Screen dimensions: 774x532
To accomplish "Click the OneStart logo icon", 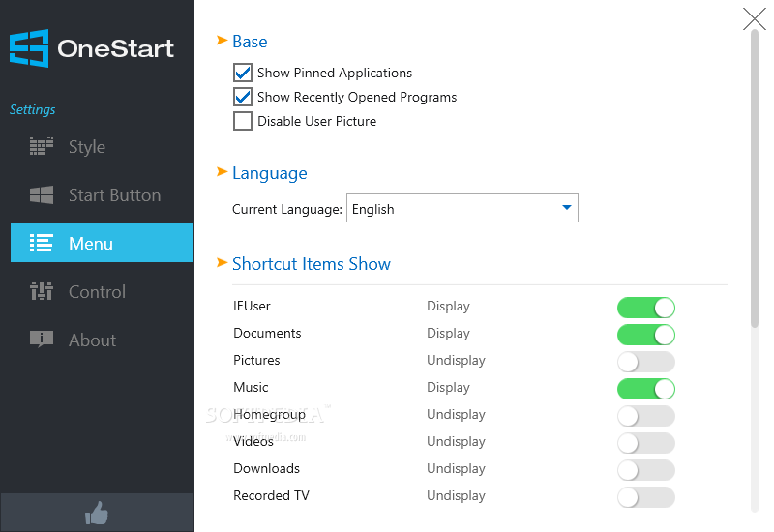I will (x=29, y=48).
